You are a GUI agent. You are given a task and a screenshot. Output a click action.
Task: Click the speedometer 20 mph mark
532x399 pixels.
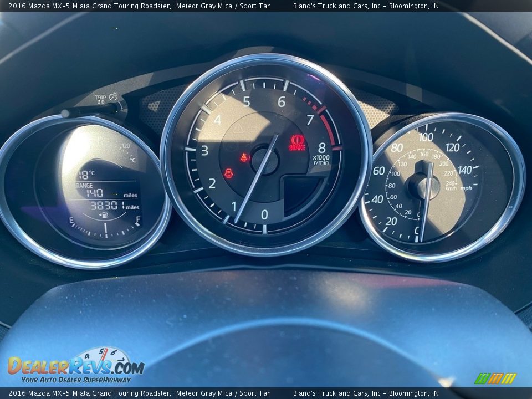391,222
